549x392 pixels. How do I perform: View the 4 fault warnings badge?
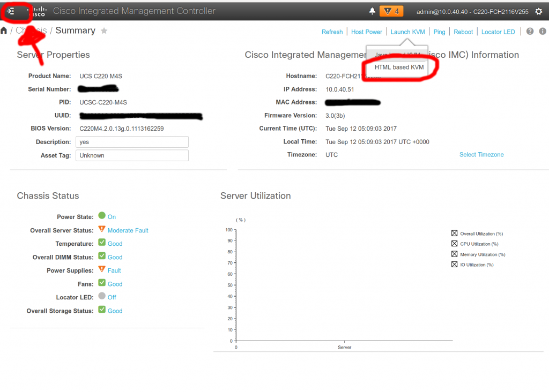click(391, 11)
